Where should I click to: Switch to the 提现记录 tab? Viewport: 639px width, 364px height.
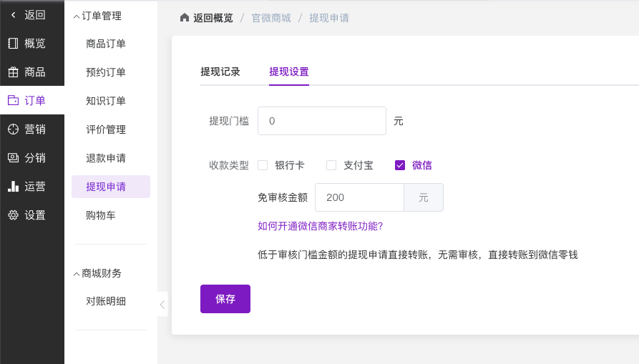coord(220,72)
